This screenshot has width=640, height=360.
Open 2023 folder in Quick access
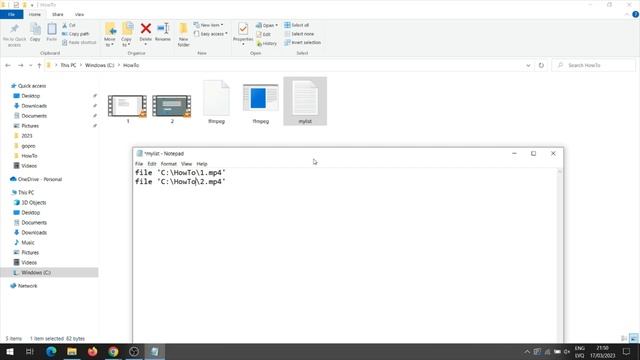(27, 136)
